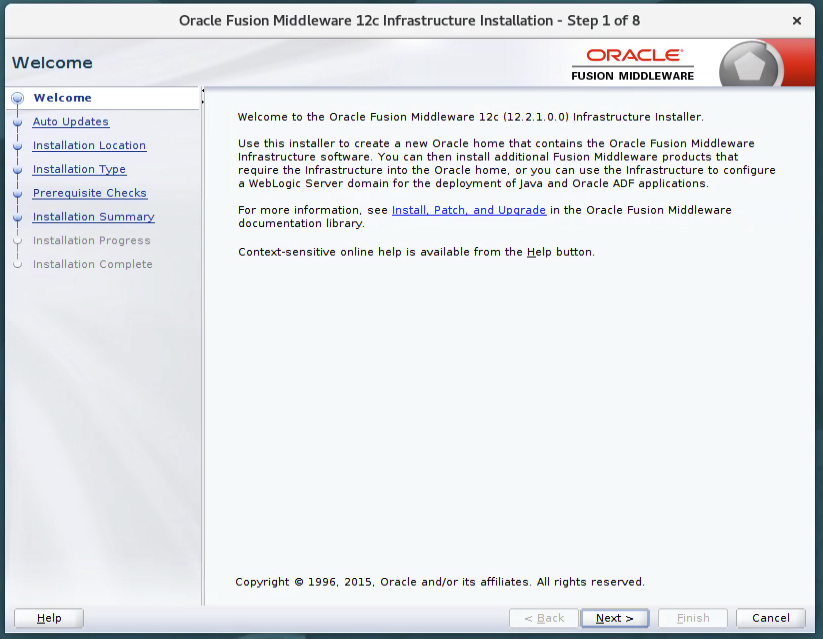
Task: Jump to the Installation Type step
Action: coord(79,169)
